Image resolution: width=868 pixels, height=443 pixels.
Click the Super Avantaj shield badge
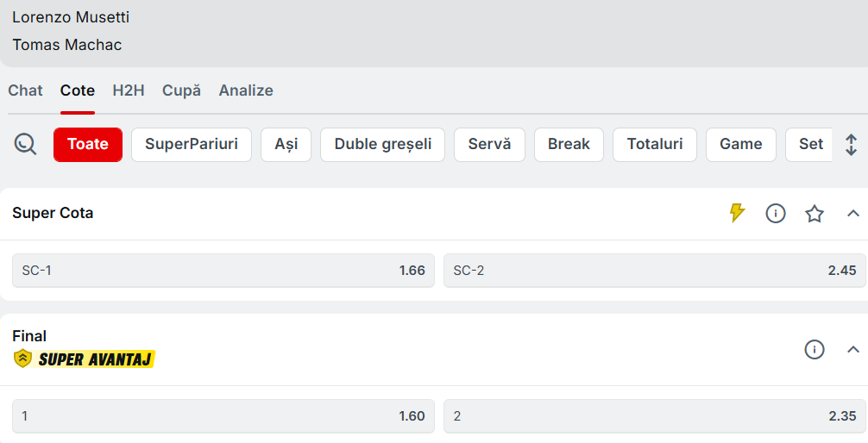23,359
